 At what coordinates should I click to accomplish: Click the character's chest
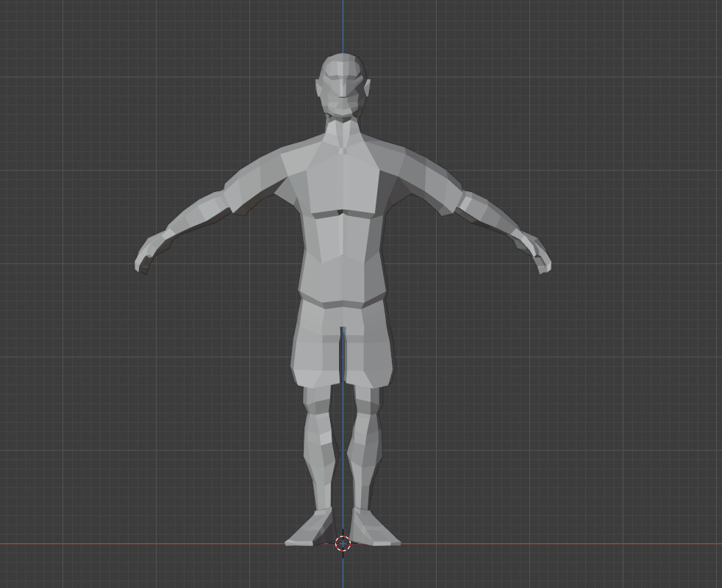coord(342,184)
